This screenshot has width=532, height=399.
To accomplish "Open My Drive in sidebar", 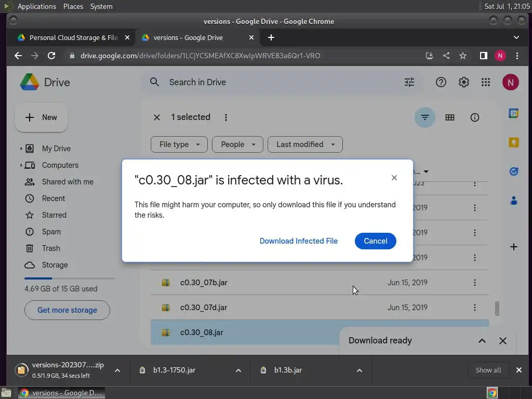I will pyautogui.click(x=56, y=149).
